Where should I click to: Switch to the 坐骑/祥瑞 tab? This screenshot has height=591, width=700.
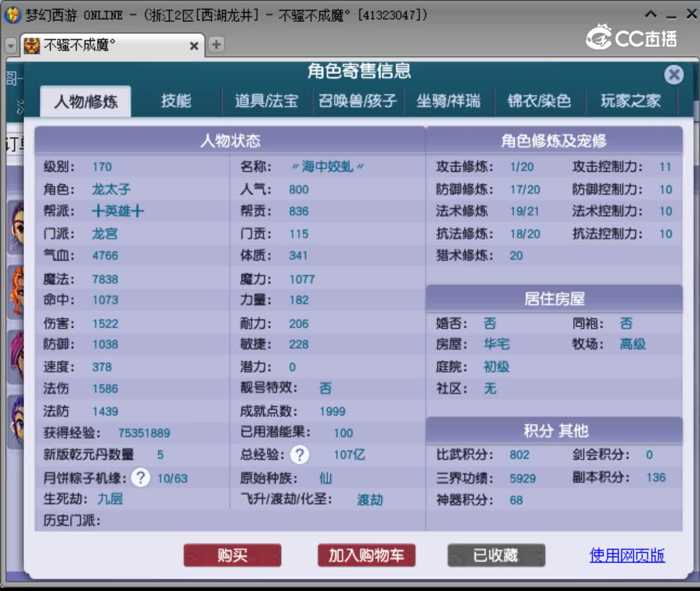(448, 101)
